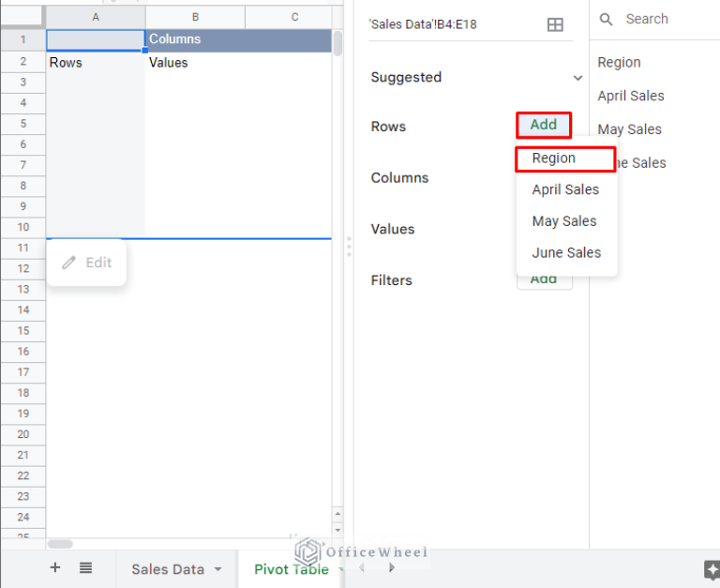Click the Filters label in editor
This screenshot has width=720, height=588.
coord(391,280)
